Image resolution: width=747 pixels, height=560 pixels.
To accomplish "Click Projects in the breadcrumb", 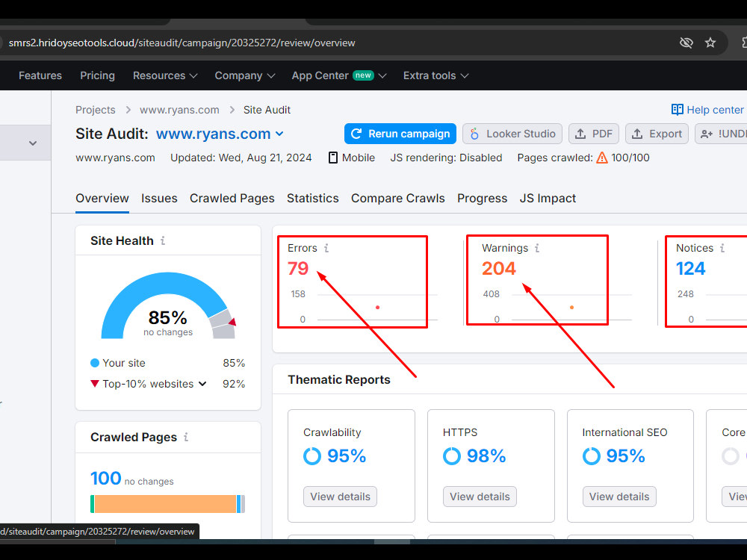I will (96, 110).
